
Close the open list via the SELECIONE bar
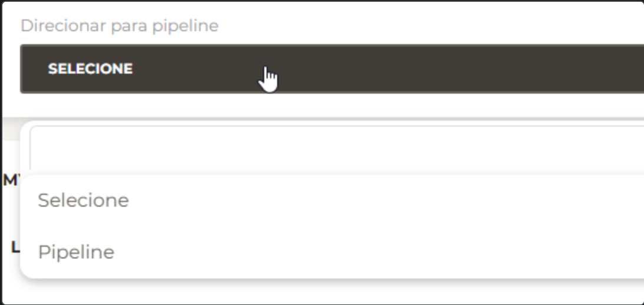[330, 69]
